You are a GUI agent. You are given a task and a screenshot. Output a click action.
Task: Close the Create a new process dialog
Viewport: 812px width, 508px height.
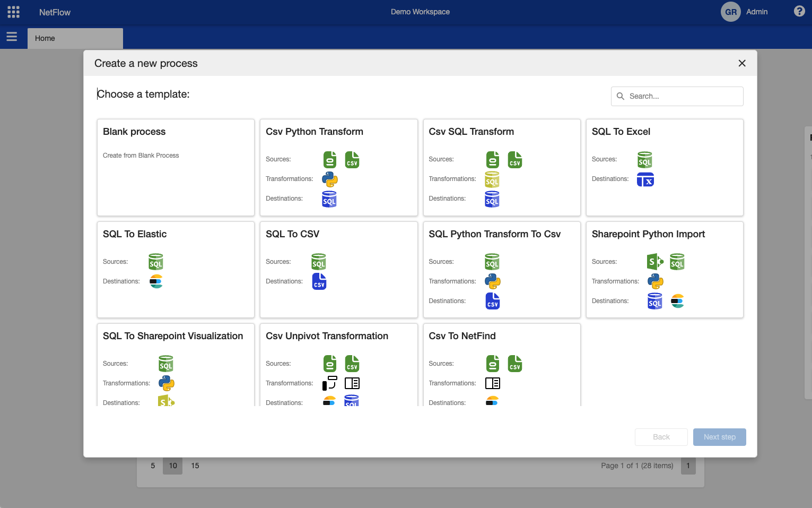click(x=742, y=63)
